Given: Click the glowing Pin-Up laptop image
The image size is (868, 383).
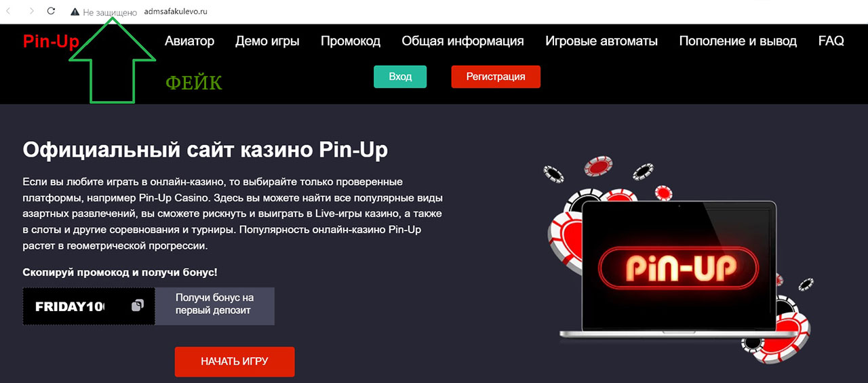Looking at the screenshot, I should pos(678,265).
